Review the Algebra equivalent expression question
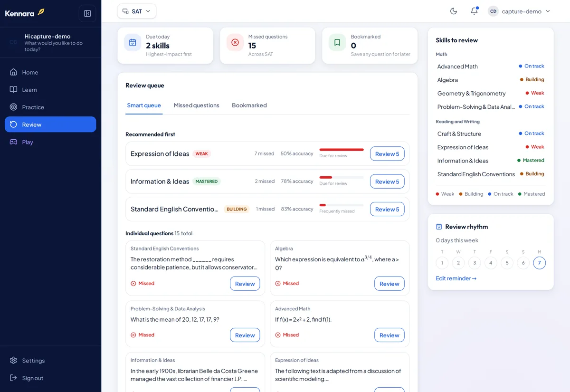The height and width of the screenshot is (392, 570). 389,284
